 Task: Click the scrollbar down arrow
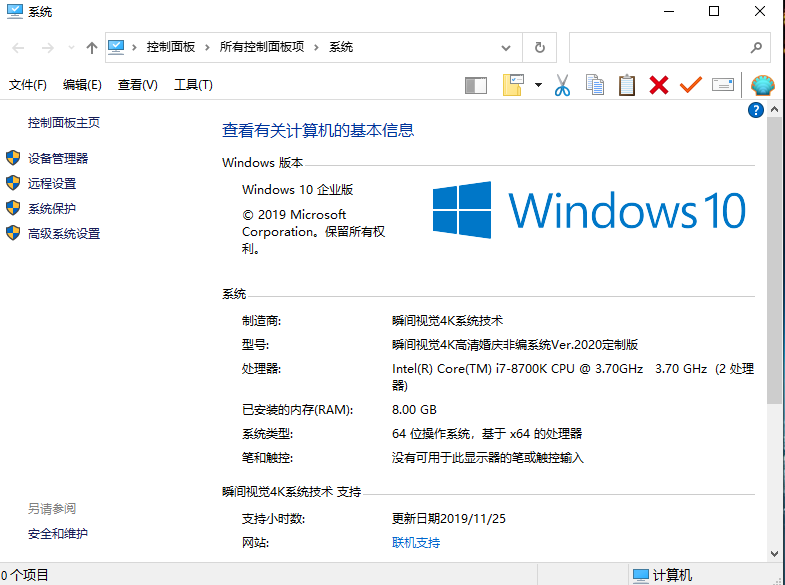click(774, 553)
